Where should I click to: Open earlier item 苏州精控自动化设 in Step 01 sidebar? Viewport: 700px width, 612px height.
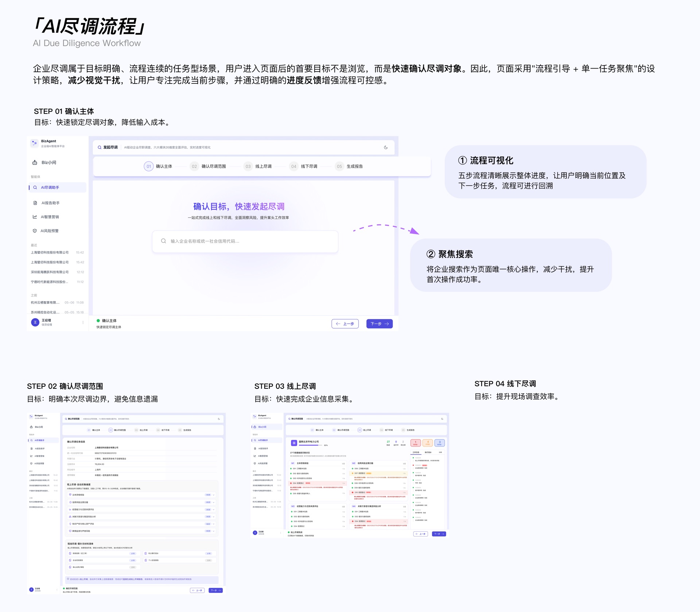coord(57,313)
